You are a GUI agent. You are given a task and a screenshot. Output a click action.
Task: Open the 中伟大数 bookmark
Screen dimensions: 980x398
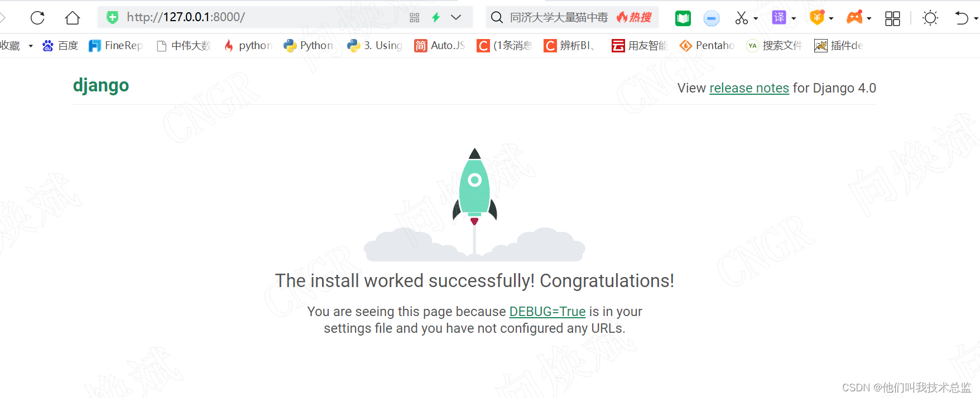(x=184, y=46)
